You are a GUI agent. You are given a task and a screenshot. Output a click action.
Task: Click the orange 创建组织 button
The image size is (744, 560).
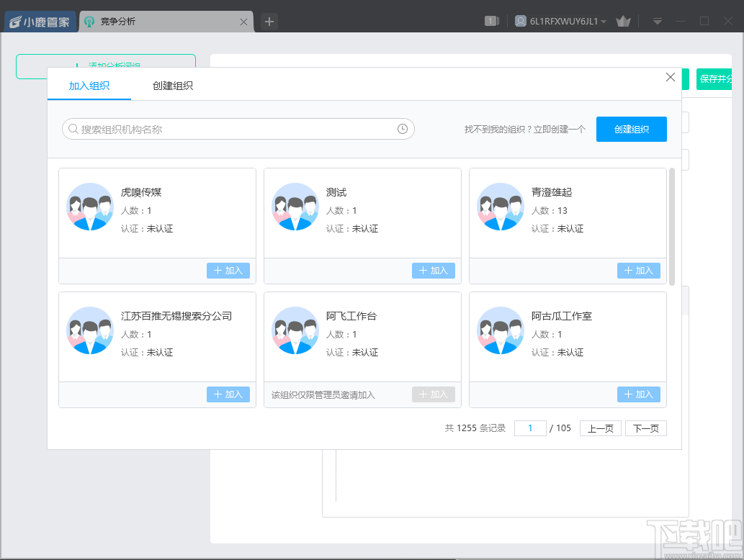632,130
